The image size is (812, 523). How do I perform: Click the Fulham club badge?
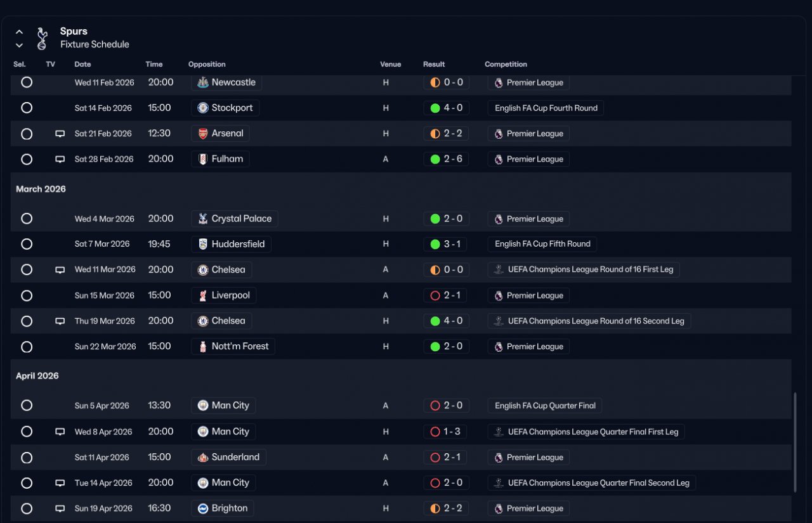coord(203,158)
